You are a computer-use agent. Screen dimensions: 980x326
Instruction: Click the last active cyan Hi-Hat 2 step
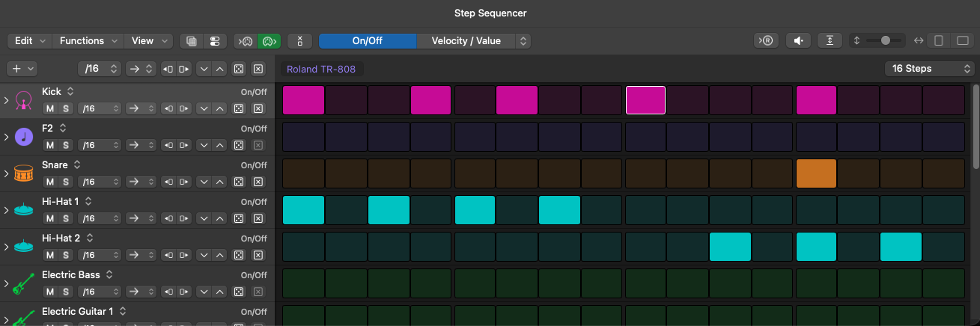[901, 247]
